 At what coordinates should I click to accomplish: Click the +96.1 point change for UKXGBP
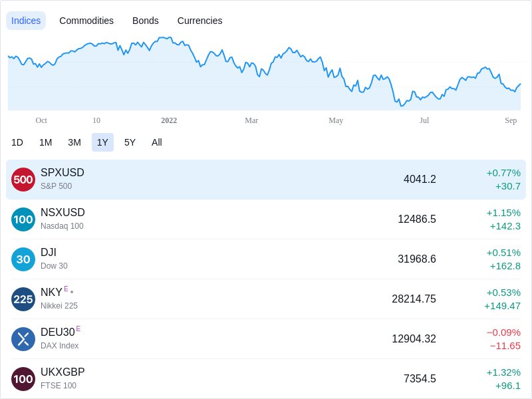point(508,386)
